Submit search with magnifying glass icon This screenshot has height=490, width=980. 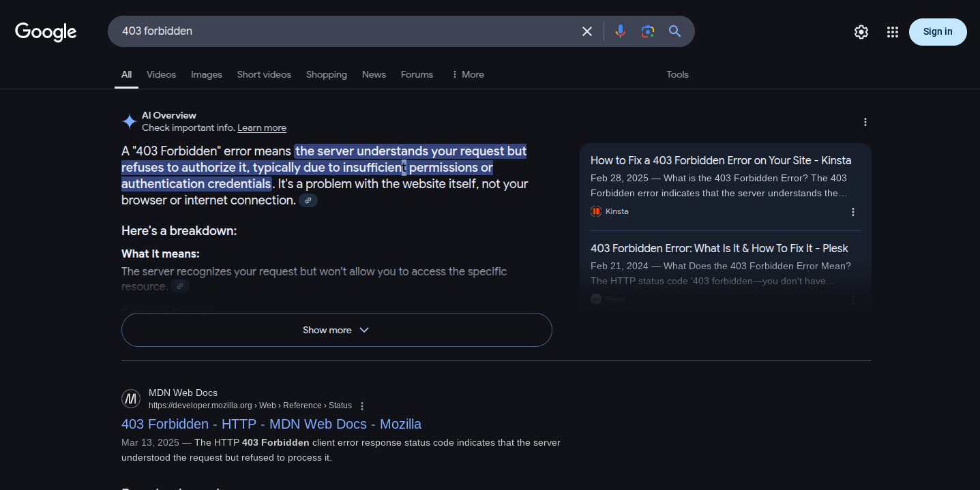675,31
